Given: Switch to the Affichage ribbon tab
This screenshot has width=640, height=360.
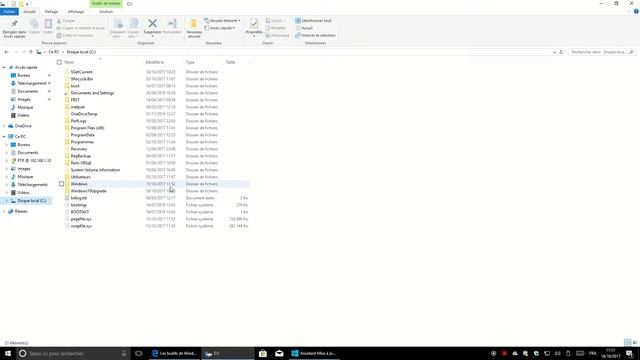Looking at the screenshot, I should point(76,12).
